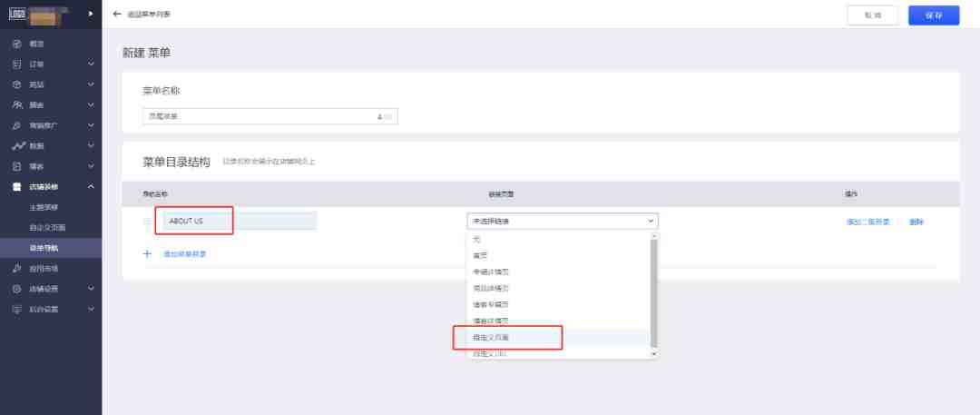Click the dropdown scrollbar down arrow
The width and height of the screenshot is (980, 415).
[x=654, y=353]
